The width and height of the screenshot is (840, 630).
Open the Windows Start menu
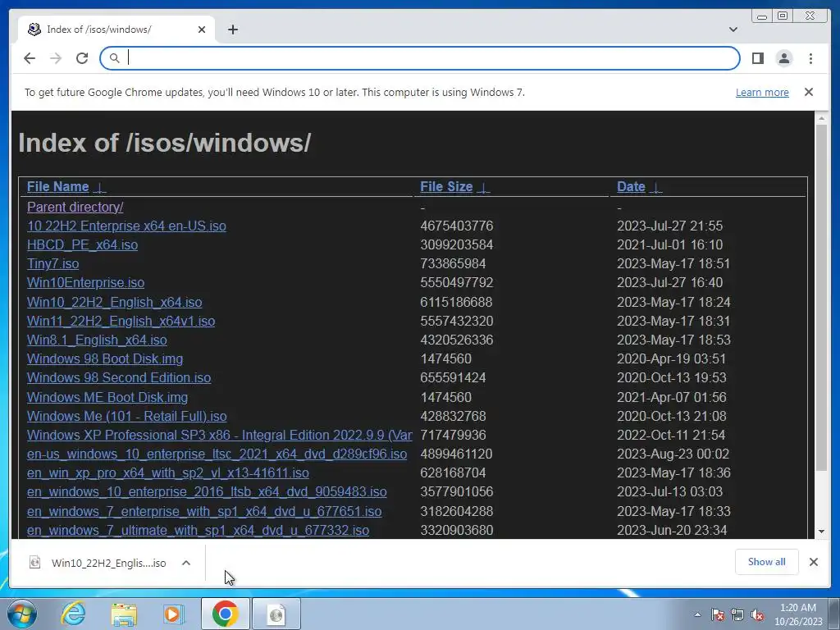pos(22,614)
